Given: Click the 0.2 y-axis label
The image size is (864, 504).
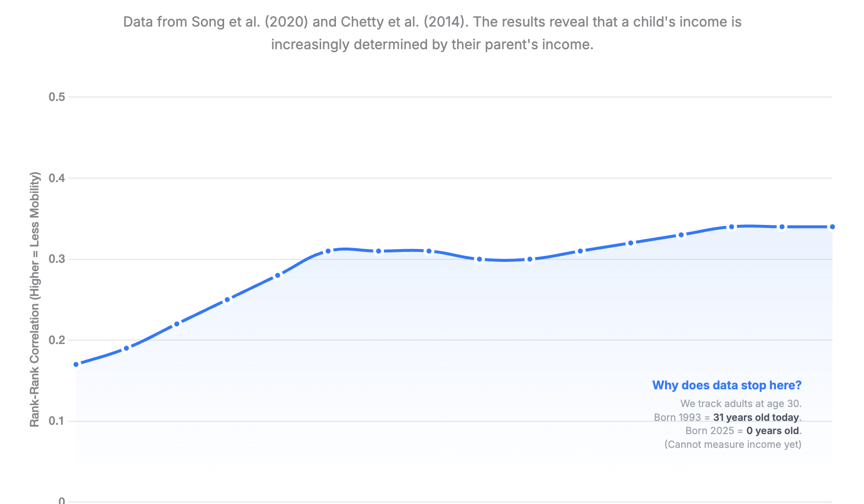Looking at the screenshot, I should tap(57, 340).
